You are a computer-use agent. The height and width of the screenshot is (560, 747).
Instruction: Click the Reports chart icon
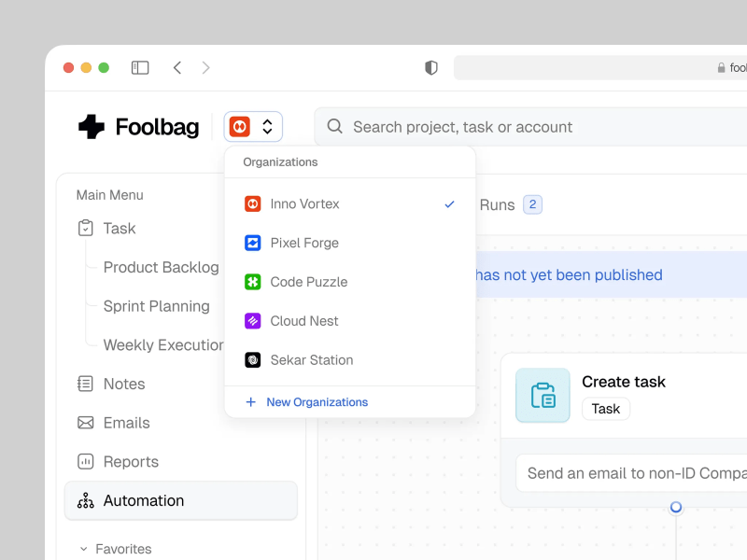pyautogui.click(x=85, y=461)
